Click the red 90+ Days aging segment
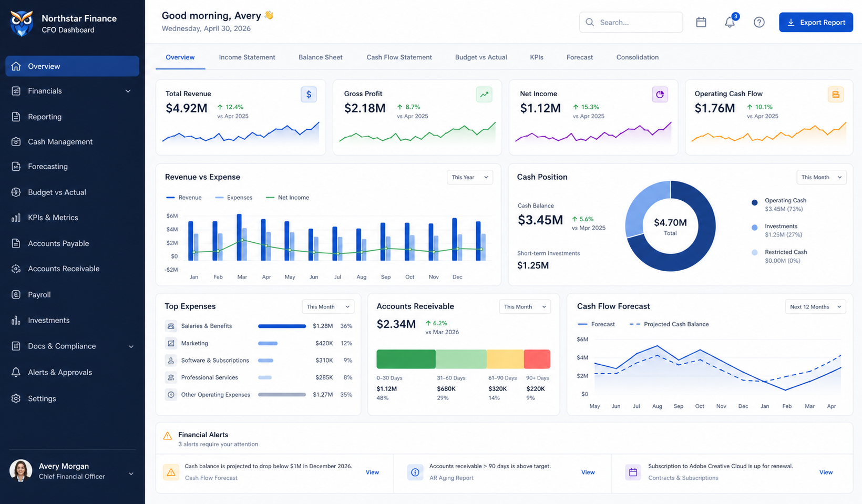The height and width of the screenshot is (504, 862). pos(537,359)
